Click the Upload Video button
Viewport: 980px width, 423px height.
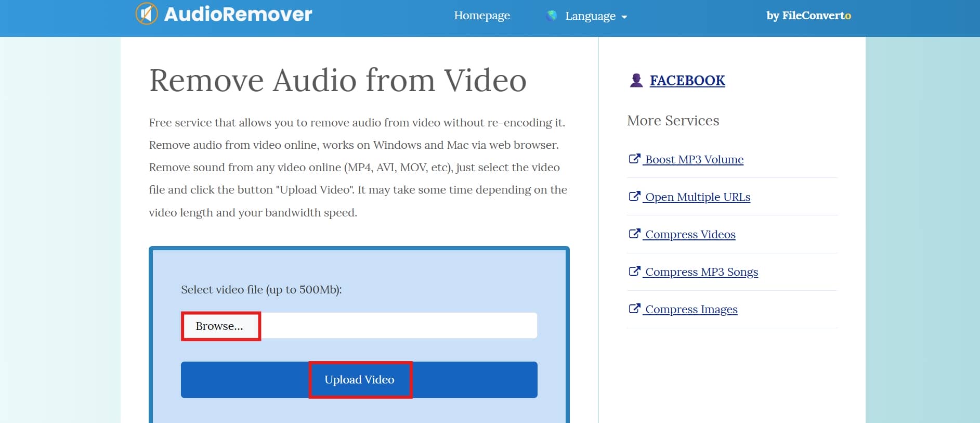pyautogui.click(x=359, y=380)
